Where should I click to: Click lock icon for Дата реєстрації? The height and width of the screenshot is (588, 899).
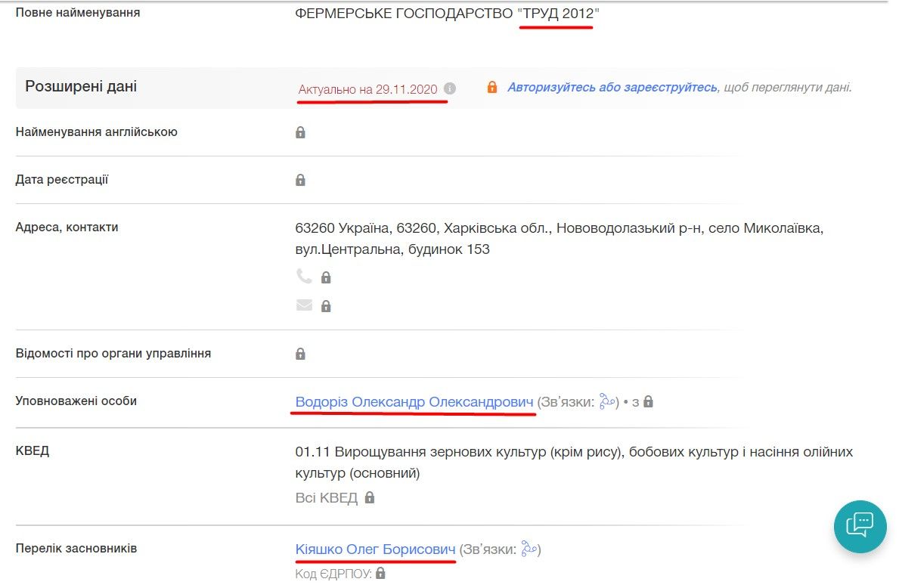[x=300, y=180]
